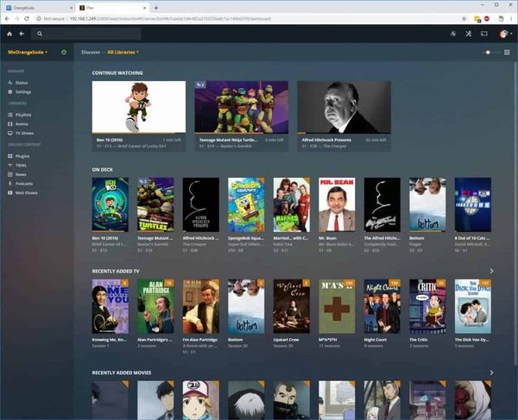Click the TV Shows monitor icon

tap(9, 134)
